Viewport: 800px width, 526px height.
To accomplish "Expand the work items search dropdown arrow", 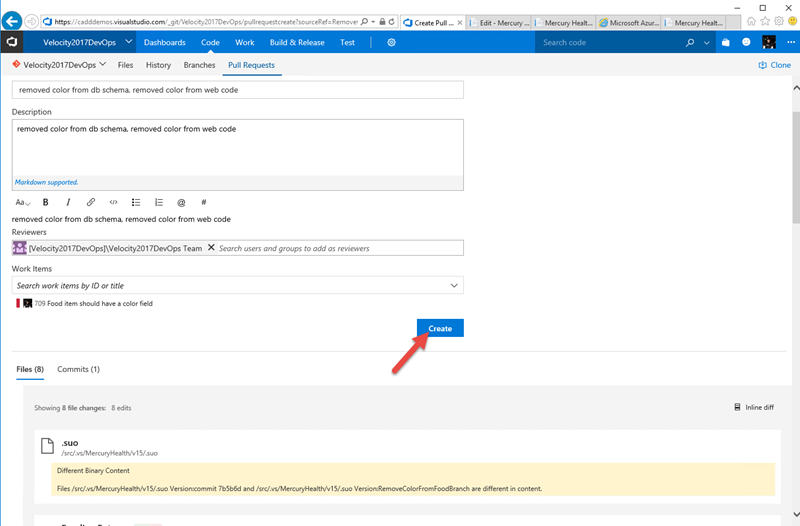I will [x=454, y=286].
